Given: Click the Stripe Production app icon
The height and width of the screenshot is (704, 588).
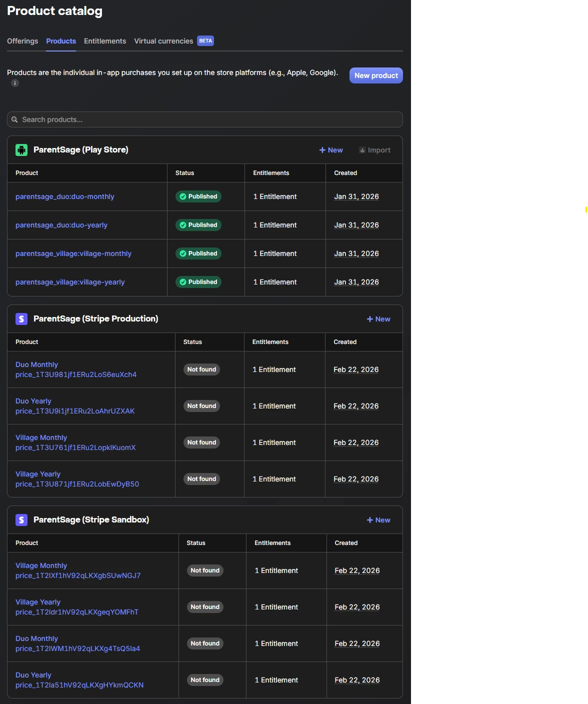Looking at the screenshot, I should [21, 319].
